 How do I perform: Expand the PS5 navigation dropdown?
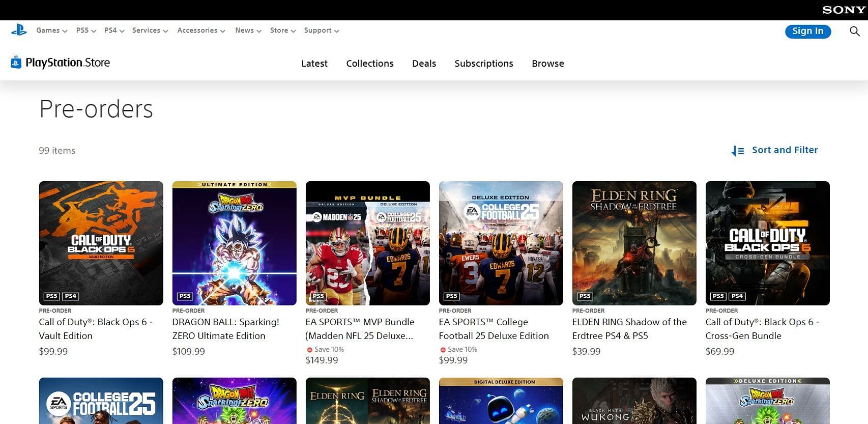coord(86,31)
